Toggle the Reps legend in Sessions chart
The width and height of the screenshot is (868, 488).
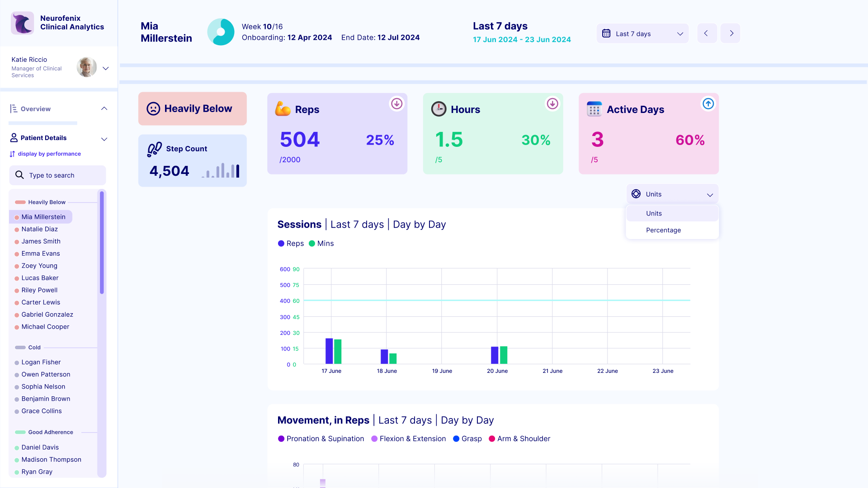click(291, 244)
